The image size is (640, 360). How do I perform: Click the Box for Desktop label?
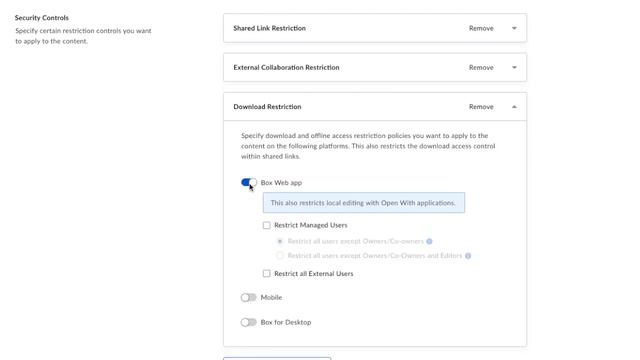tap(286, 322)
